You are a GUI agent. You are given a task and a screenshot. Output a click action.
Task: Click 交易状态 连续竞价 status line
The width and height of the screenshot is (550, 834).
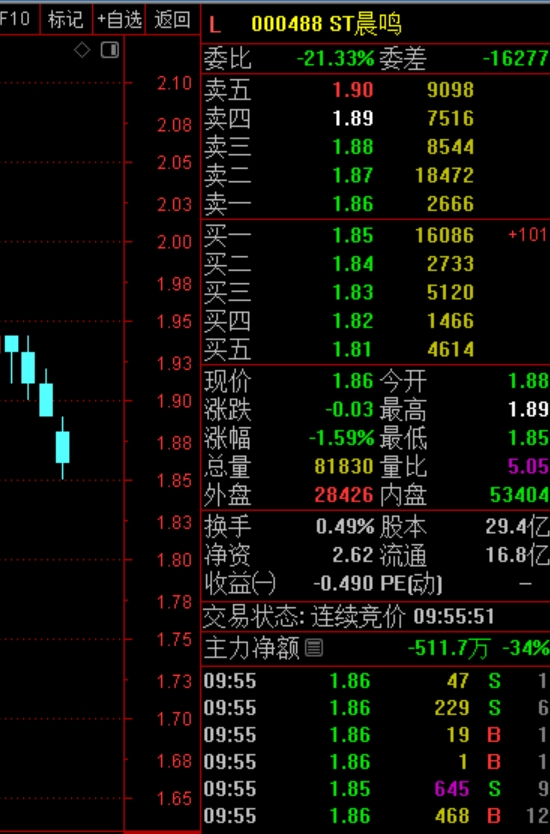coord(349,616)
